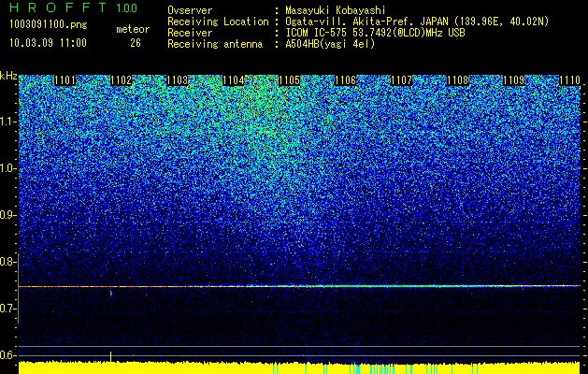The image size is (588, 374).
Task: Click the 0.8 kHz axis label
Action: 8,262
